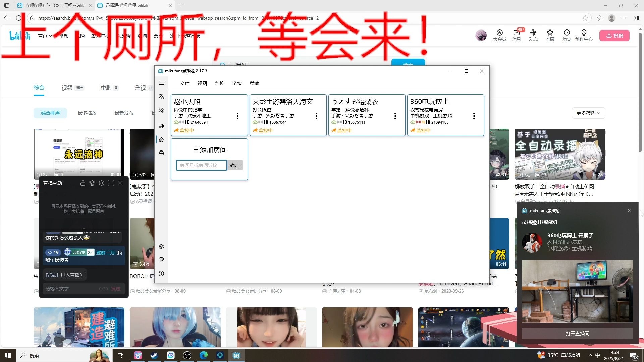Click room ID 10067044 text

coord(278,122)
